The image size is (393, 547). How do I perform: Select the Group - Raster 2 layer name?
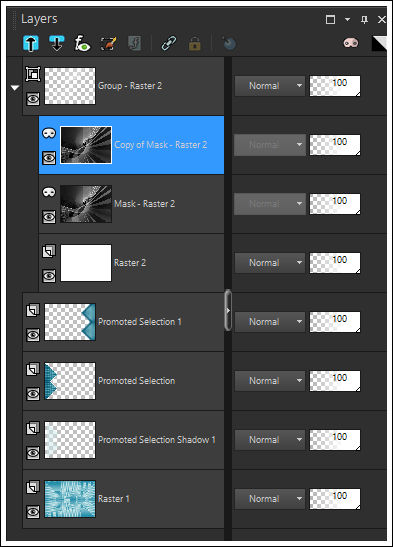point(130,86)
